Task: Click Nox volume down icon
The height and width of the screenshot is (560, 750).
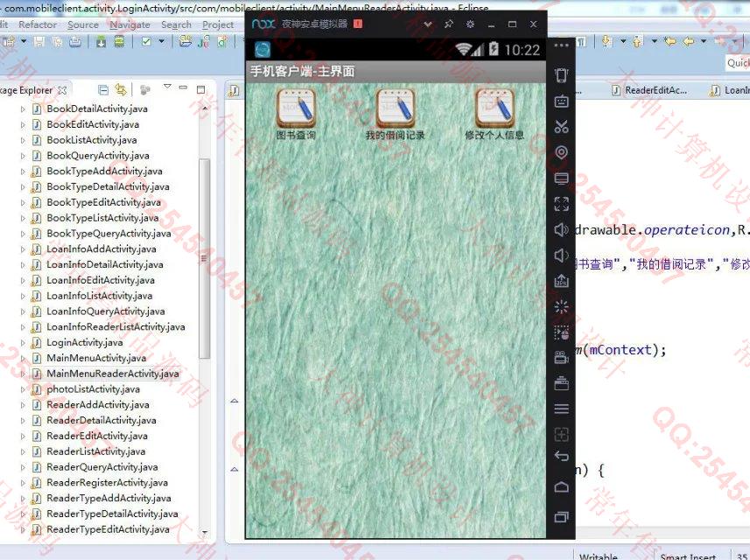Action: [x=562, y=255]
